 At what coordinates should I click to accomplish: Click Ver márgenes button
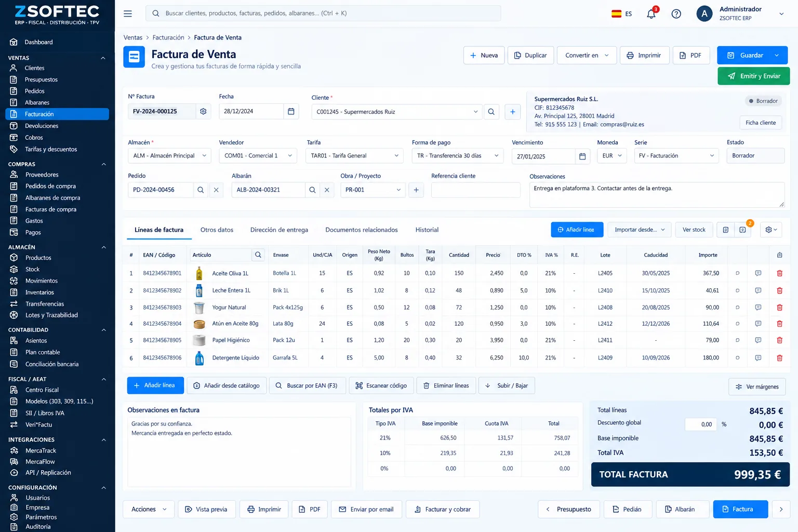click(x=757, y=387)
